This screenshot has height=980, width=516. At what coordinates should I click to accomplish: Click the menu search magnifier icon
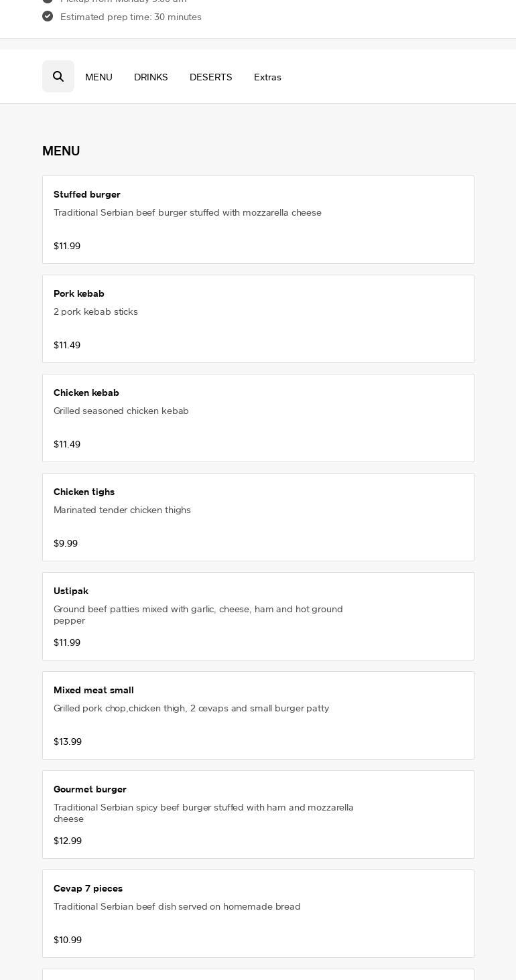58,76
